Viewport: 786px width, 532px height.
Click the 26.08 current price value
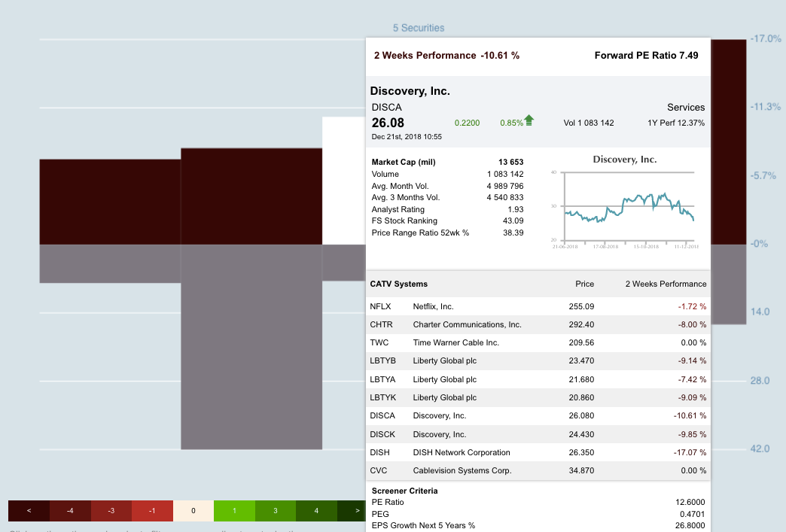(x=388, y=123)
